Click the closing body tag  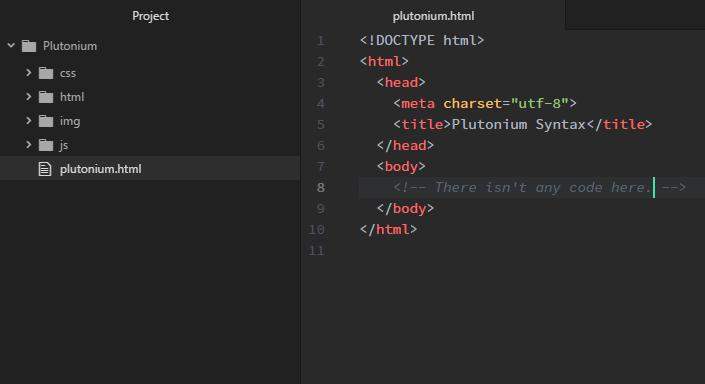click(405, 209)
